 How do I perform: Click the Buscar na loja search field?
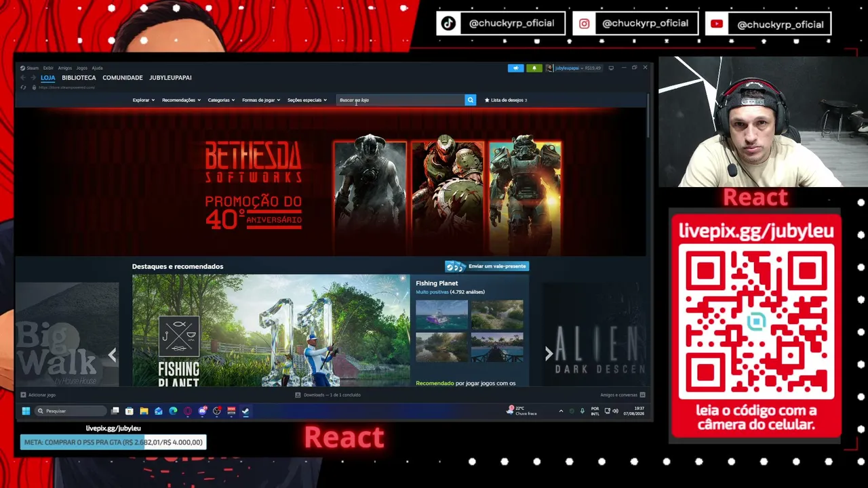pyautogui.click(x=401, y=100)
